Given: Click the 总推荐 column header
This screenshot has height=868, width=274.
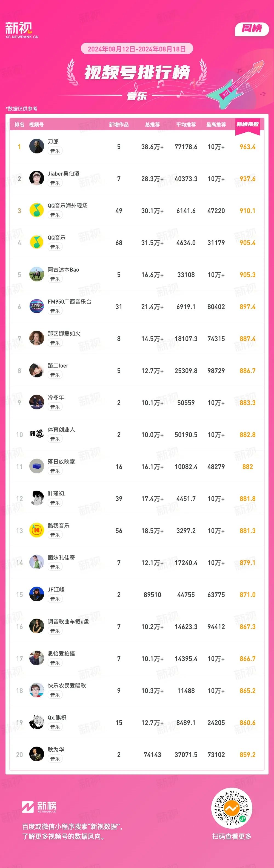Looking at the screenshot, I should pos(152,125).
